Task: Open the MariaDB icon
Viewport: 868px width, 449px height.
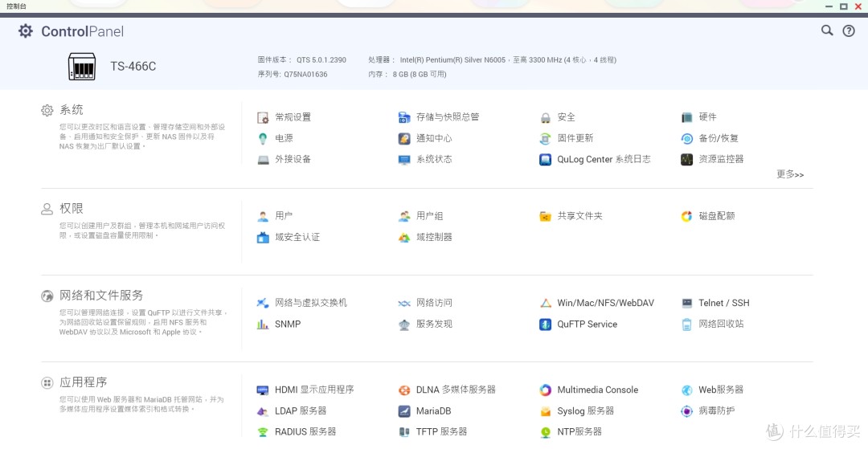Action: [404, 411]
